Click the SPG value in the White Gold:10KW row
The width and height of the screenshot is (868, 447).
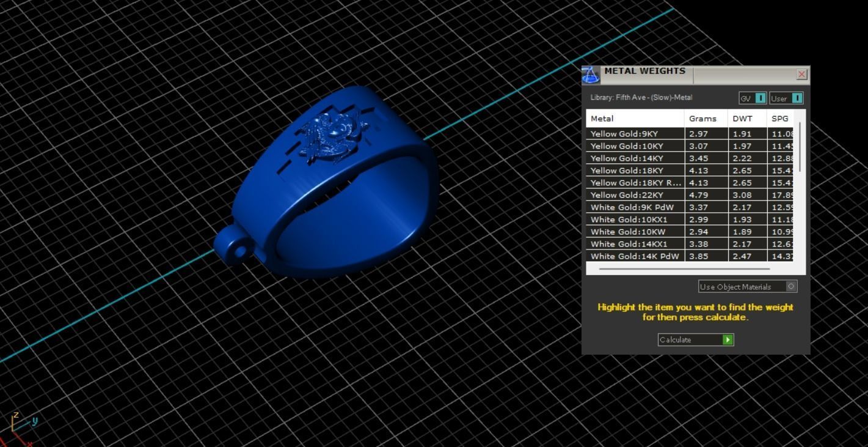[782, 232]
